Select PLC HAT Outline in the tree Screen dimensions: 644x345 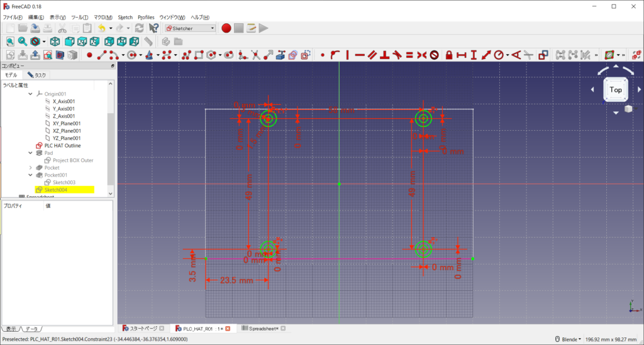[x=62, y=146]
